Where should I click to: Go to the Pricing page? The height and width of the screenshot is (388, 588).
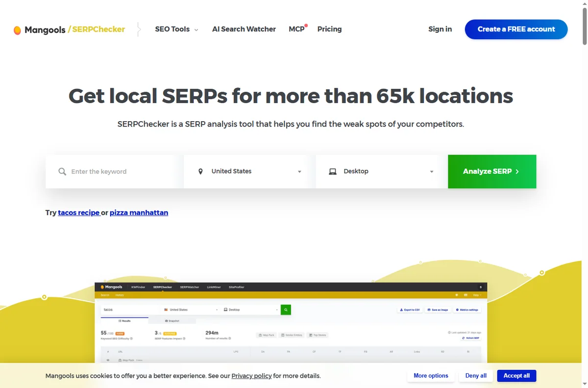click(x=329, y=29)
